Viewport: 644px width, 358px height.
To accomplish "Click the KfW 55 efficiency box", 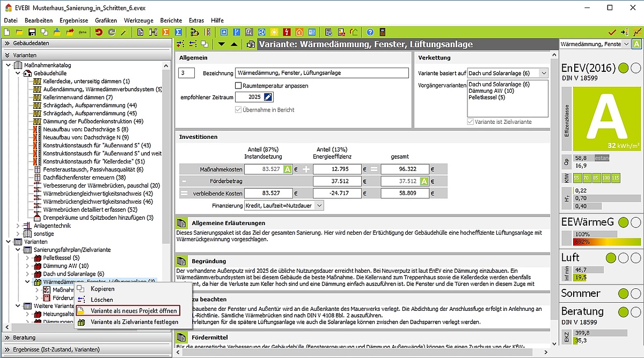I will click(577, 177).
